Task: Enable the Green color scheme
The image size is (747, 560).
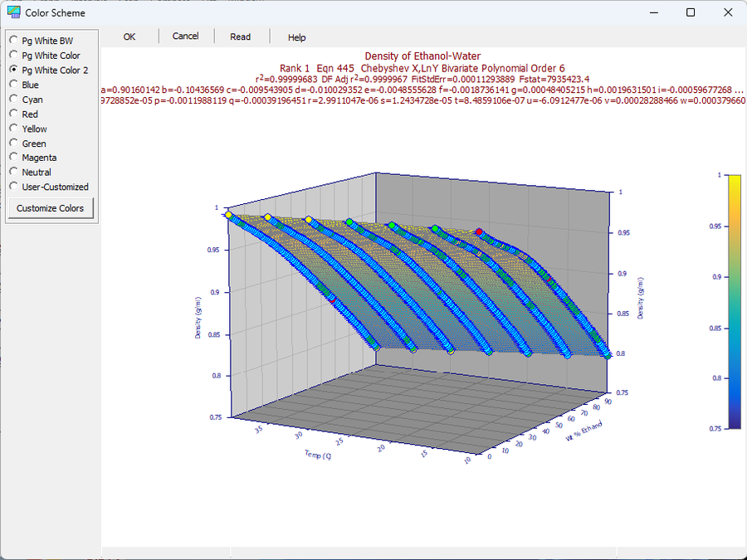Action: (x=28, y=144)
